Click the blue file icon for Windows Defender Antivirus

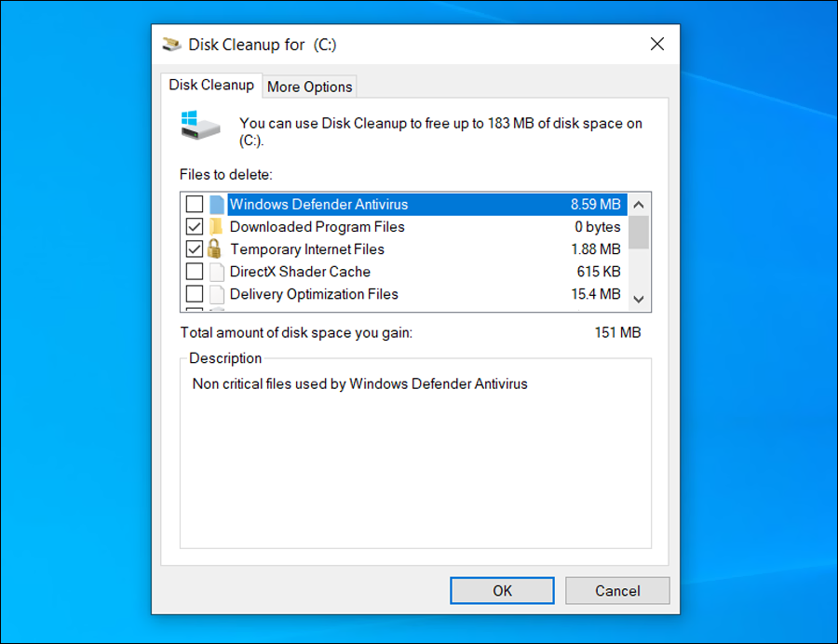[x=216, y=205]
